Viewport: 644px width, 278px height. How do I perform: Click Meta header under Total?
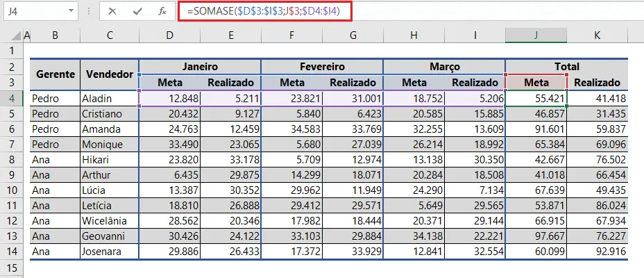click(x=536, y=83)
